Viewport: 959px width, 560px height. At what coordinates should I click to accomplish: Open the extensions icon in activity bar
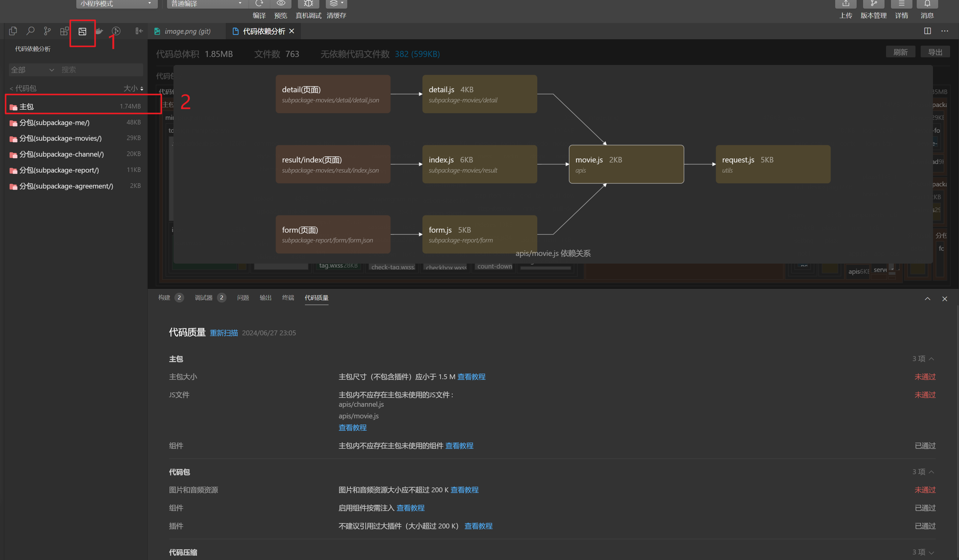pos(64,31)
